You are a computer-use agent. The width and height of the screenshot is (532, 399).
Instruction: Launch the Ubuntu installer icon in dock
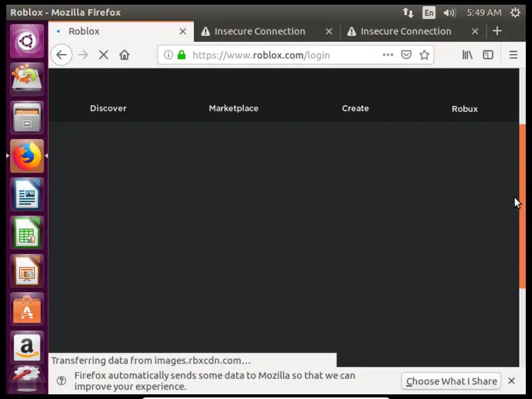coord(27,79)
